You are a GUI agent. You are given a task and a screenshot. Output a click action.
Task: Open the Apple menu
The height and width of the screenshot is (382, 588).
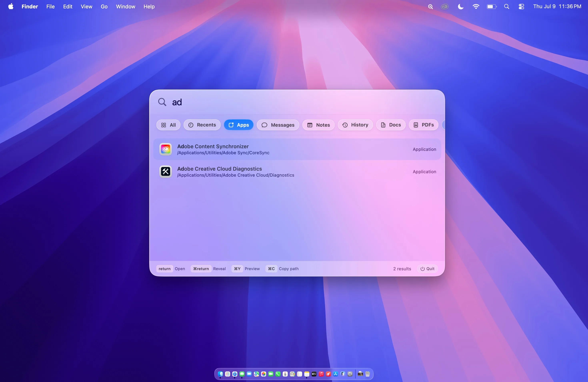coord(11,6)
